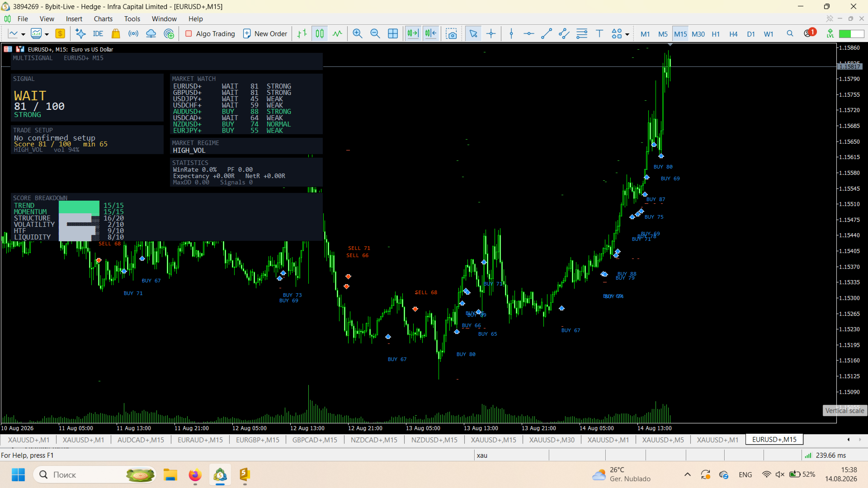Zoom out of the chart
Image resolution: width=868 pixels, height=488 pixels.
click(375, 33)
